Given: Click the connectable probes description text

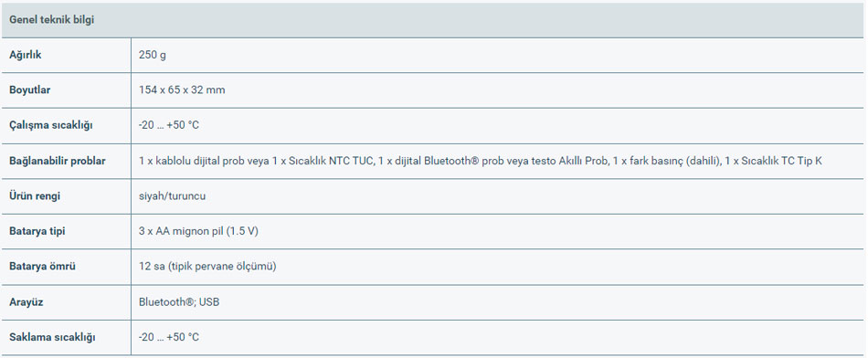Looking at the screenshot, I should [x=481, y=161].
